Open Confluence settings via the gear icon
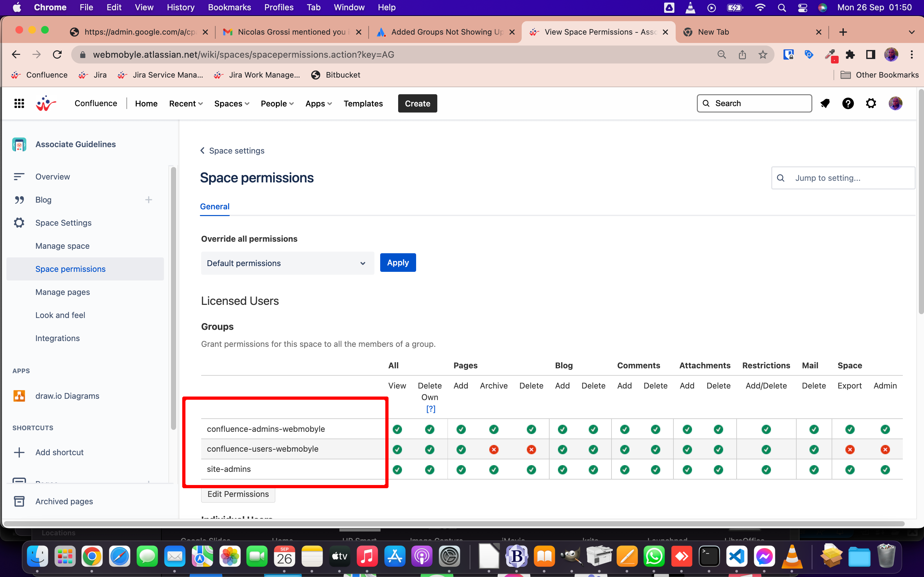The width and height of the screenshot is (924, 577). [x=871, y=103]
